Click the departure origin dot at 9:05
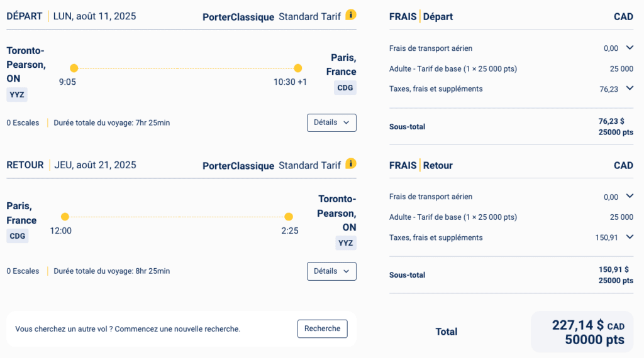The image size is (644, 358). tap(74, 68)
